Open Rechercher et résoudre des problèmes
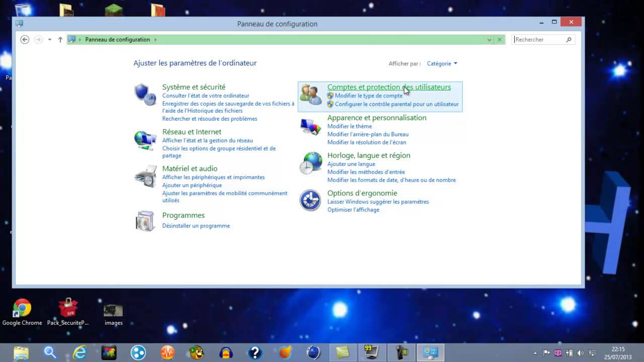The width and height of the screenshot is (644, 362). [209, 119]
